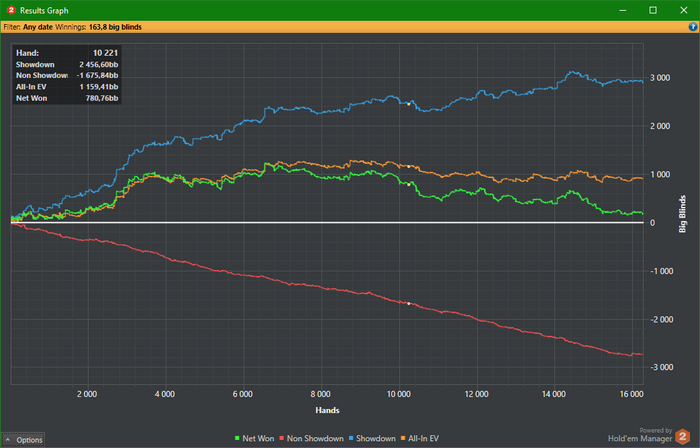Click the green Net Won color swatch
700x448 pixels.
[237, 438]
